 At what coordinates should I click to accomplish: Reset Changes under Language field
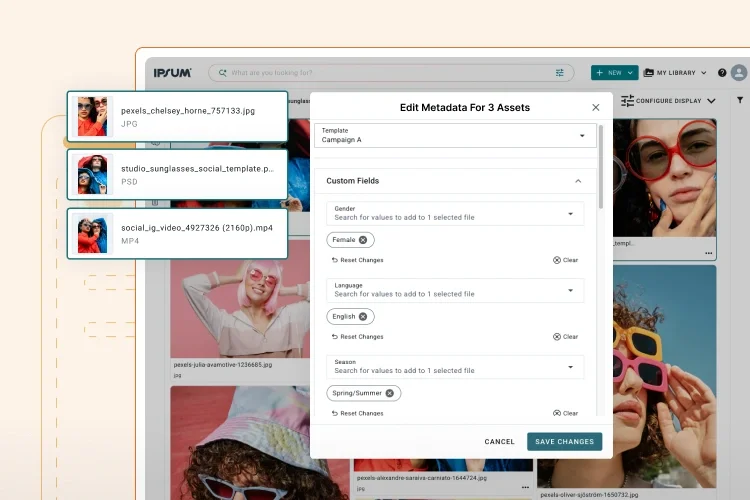point(357,336)
